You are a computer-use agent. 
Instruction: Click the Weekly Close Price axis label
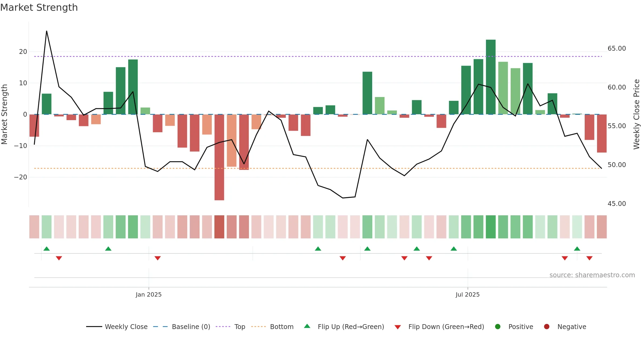click(x=636, y=114)
